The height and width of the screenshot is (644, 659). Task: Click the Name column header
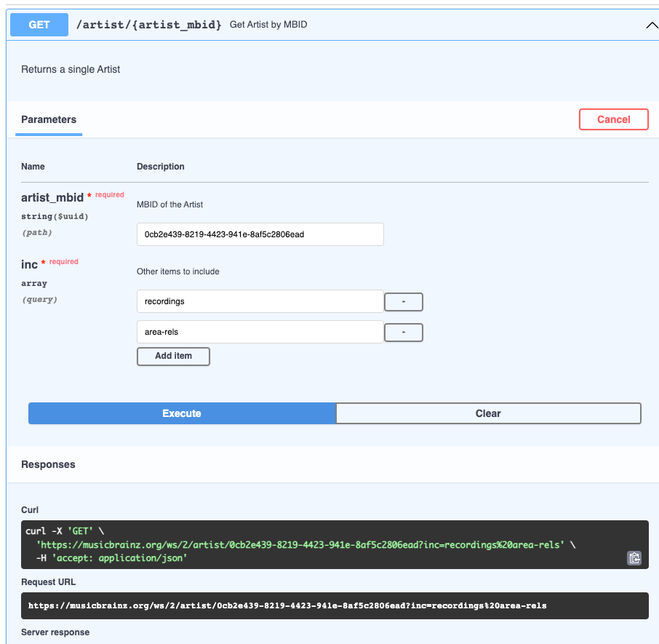pyautogui.click(x=33, y=167)
